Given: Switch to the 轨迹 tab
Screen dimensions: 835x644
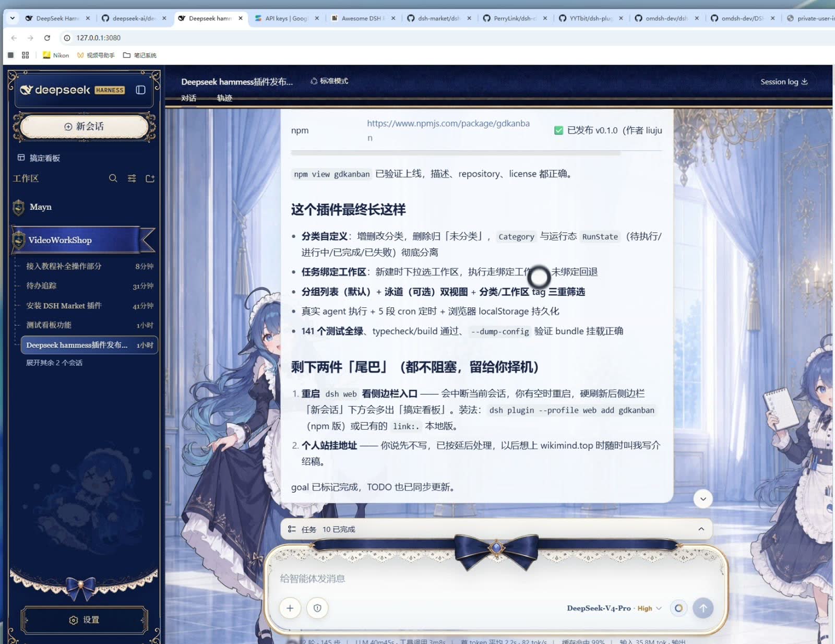Looking at the screenshot, I should click(x=224, y=98).
